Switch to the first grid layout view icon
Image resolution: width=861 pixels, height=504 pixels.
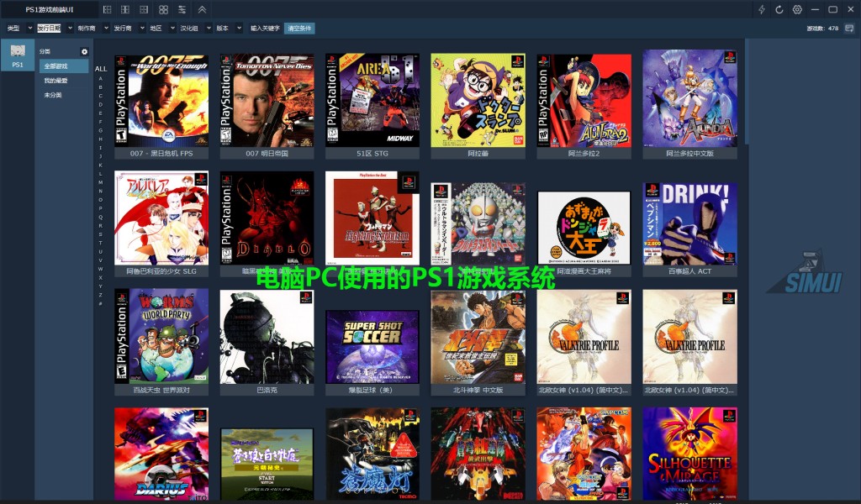[107, 9]
